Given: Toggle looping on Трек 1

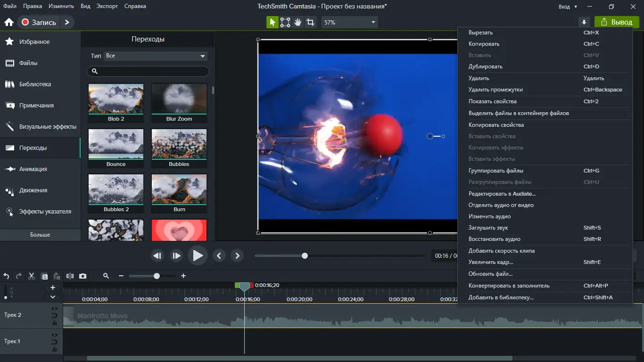Looking at the screenshot, I should pyautogui.click(x=55, y=341).
